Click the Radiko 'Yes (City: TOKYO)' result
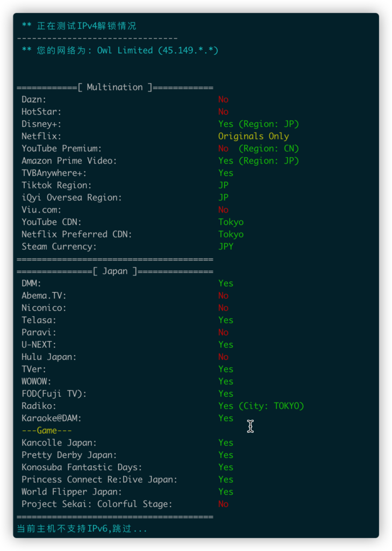Viewport: 392px width, 551px height. 261,406
